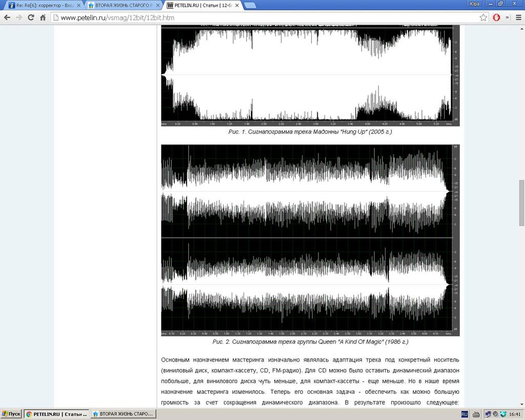The width and height of the screenshot is (525, 420).
Task: Bookmark this page with the star icon
Action: [483, 17]
